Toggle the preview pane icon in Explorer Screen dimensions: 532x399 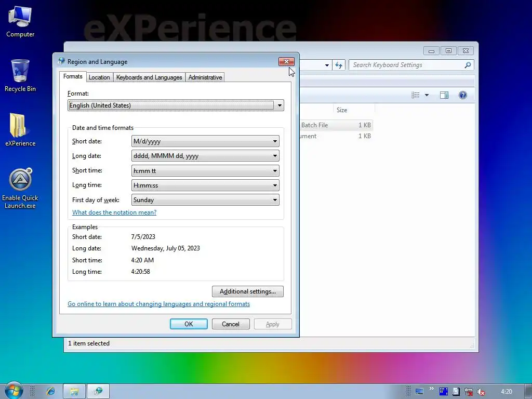click(444, 95)
